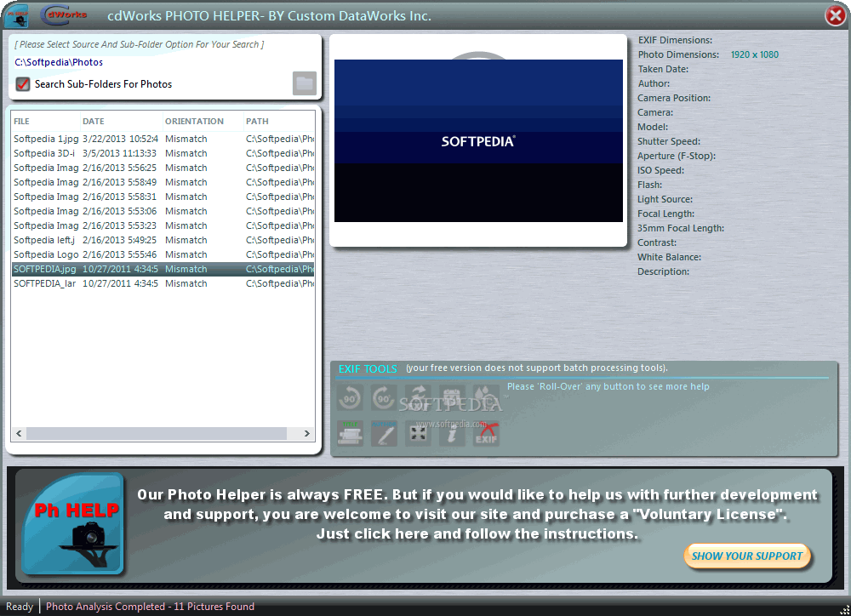
Task: Click the horizontal scrollbar thumb in file list
Action: [157, 433]
